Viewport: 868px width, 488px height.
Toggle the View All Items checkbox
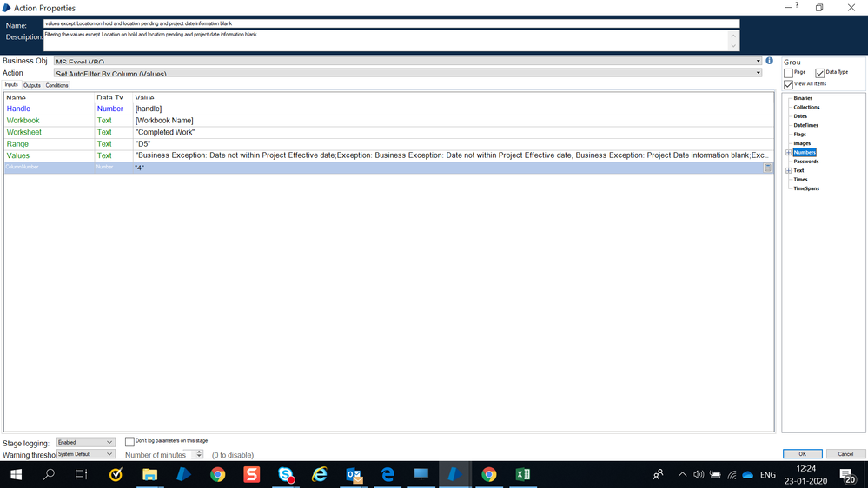[788, 84]
